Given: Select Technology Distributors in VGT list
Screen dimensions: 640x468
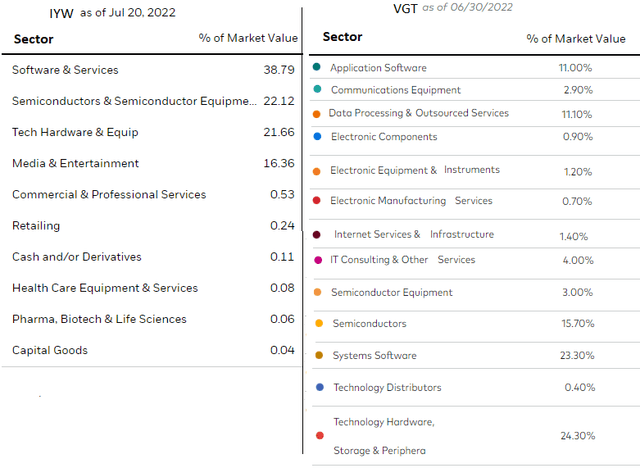Looking at the screenshot, I should pos(387,387).
